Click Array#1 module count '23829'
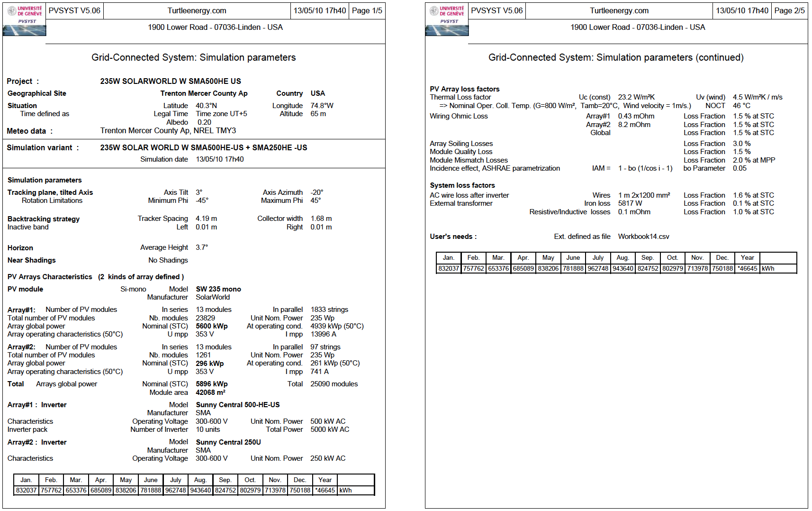This screenshot has height=511, width=812. (x=205, y=318)
